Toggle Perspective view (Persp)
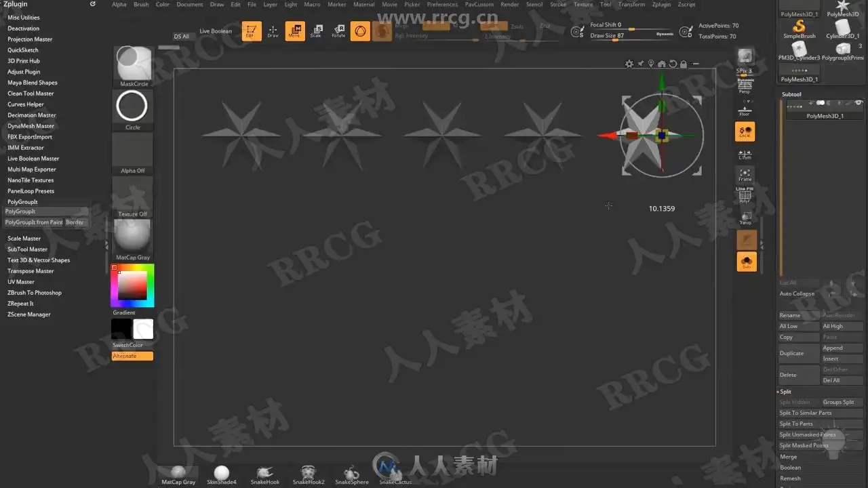Screen dimensions: 868x488 click(745, 87)
